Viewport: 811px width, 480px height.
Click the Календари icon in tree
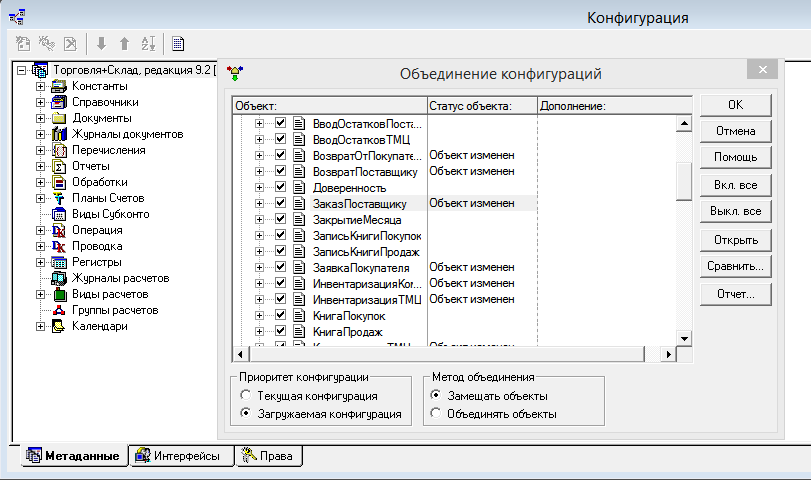click(59, 326)
